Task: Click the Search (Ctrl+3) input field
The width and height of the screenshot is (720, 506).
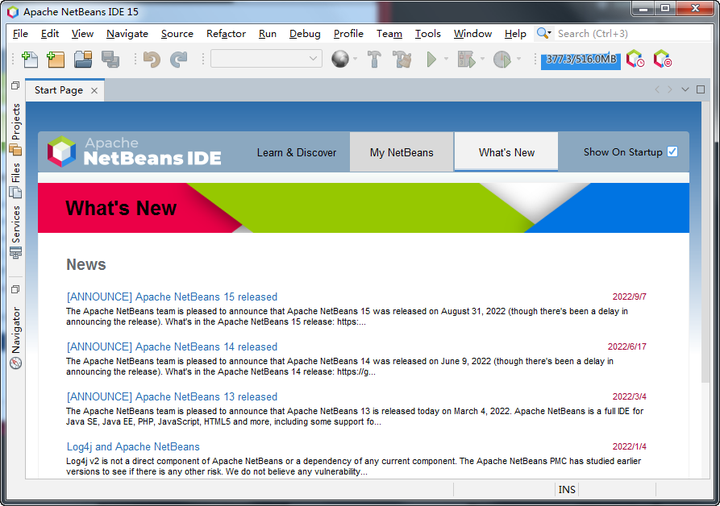Action: point(633,34)
